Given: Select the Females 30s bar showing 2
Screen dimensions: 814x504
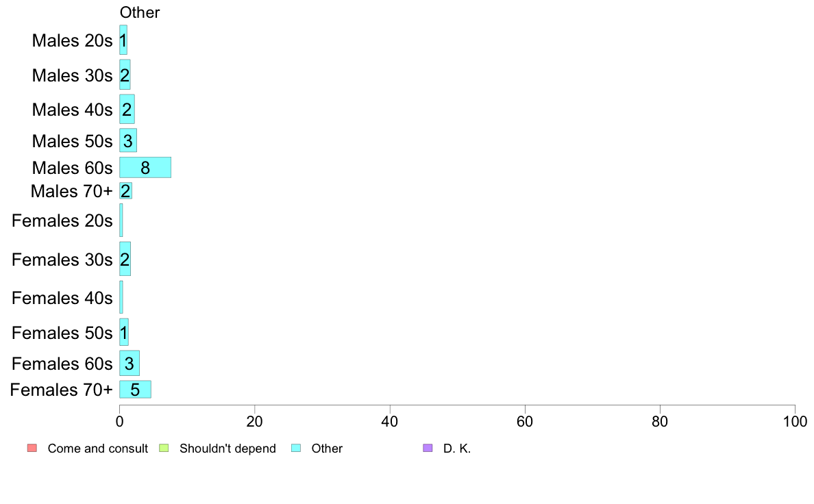Looking at the screenshot, I should pyautogui.click(x=125, y=259).
